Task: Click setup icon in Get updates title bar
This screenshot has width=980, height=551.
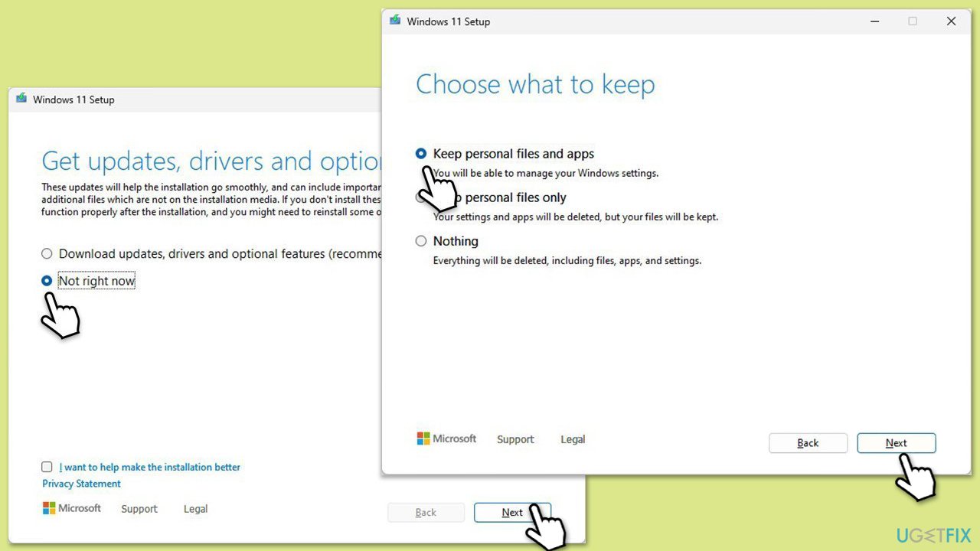Action: 21,99
